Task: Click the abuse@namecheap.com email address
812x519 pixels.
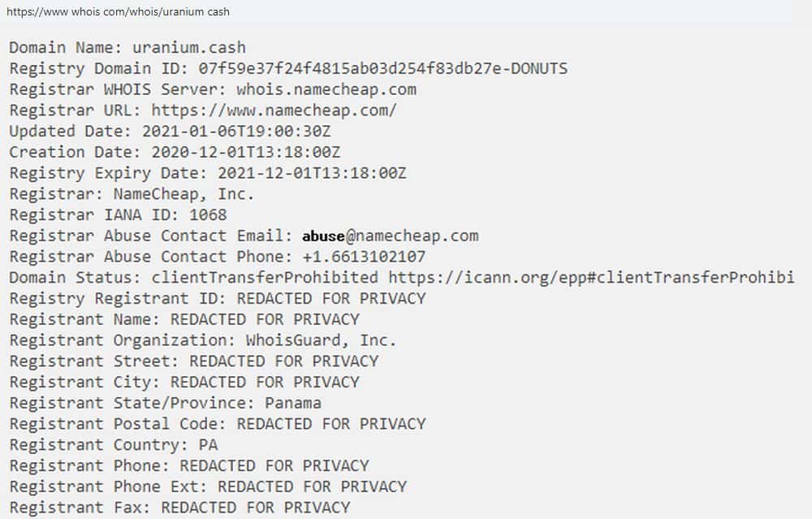Action: pyautogui.click(x=390, y=236)
